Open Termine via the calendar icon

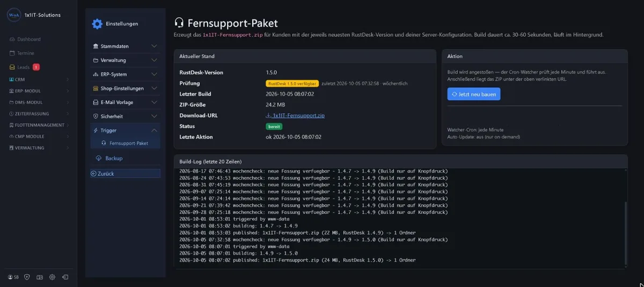point(12,53)
